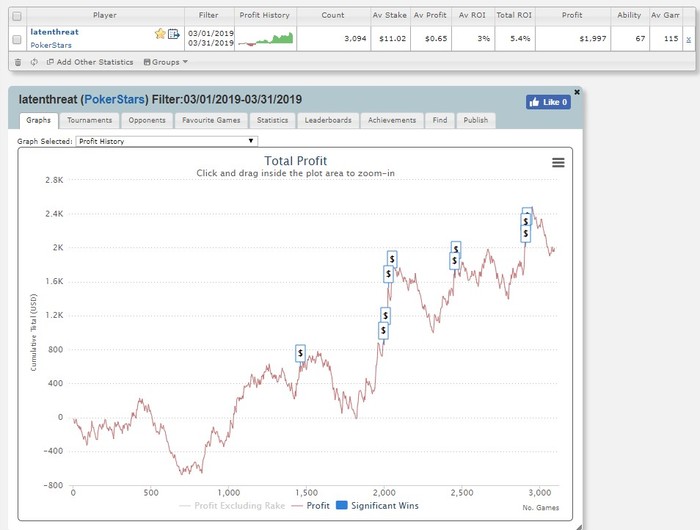Open the Opponents tab
The image size is (700, 530).
(x=147, y=120)
